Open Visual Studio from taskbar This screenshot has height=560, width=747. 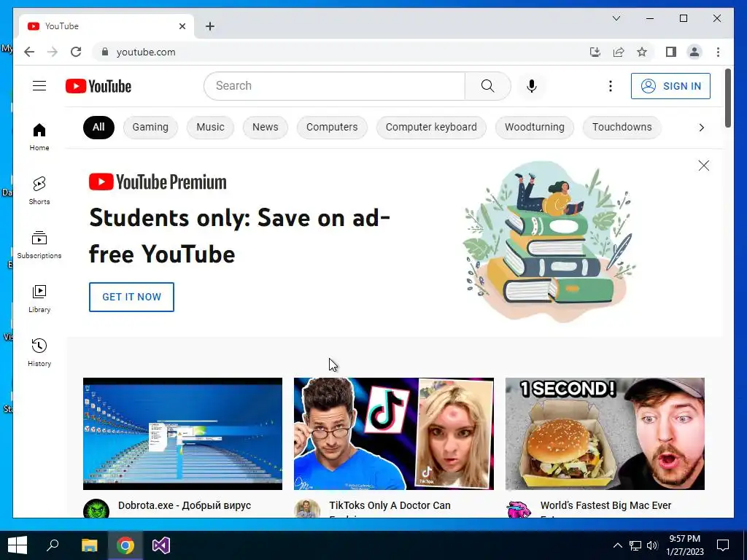tap(161, 545)
